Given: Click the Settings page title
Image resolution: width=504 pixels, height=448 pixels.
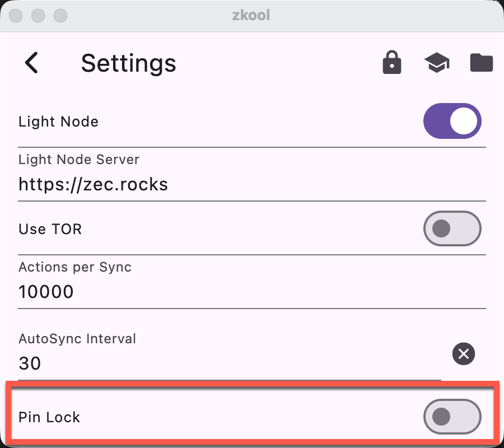Looking at the screenshot, I should click(x=128, y=63).
